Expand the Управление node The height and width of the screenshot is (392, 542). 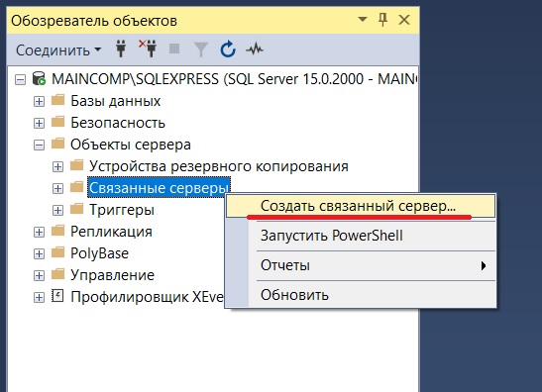coord(39,275)
